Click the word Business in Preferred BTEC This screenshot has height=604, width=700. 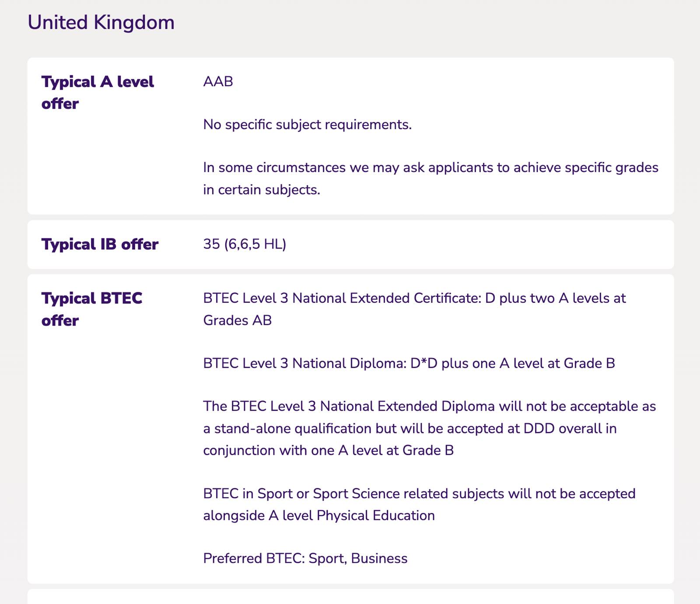(x=379, y=558)
